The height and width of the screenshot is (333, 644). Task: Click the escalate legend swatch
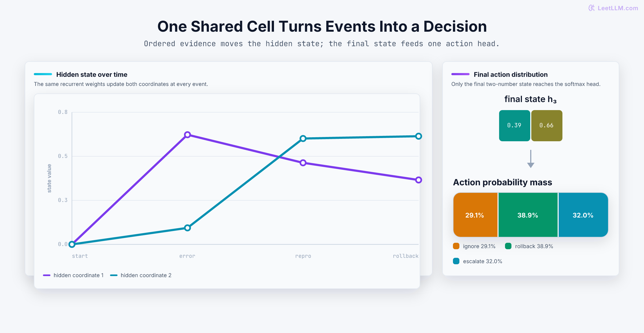point(456,261)
